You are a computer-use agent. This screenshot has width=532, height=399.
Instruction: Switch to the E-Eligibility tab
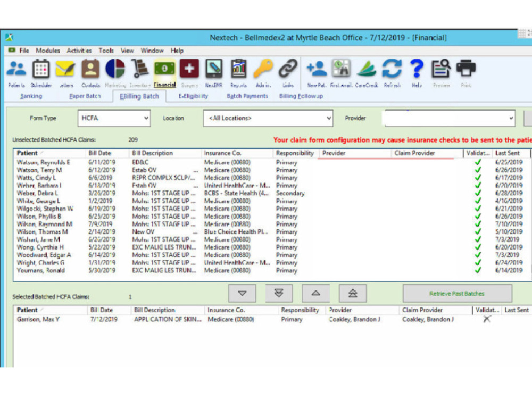pos(193,96)
